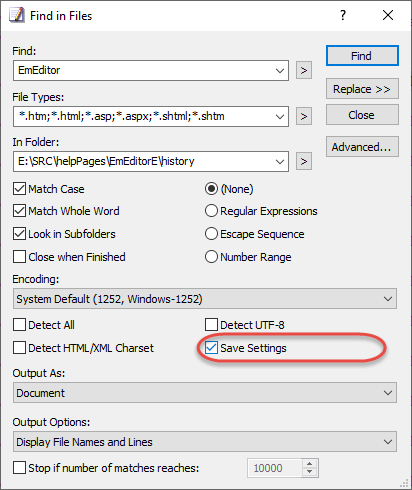Enable Close when Finished option
The image size is (412, 490).
19,257
